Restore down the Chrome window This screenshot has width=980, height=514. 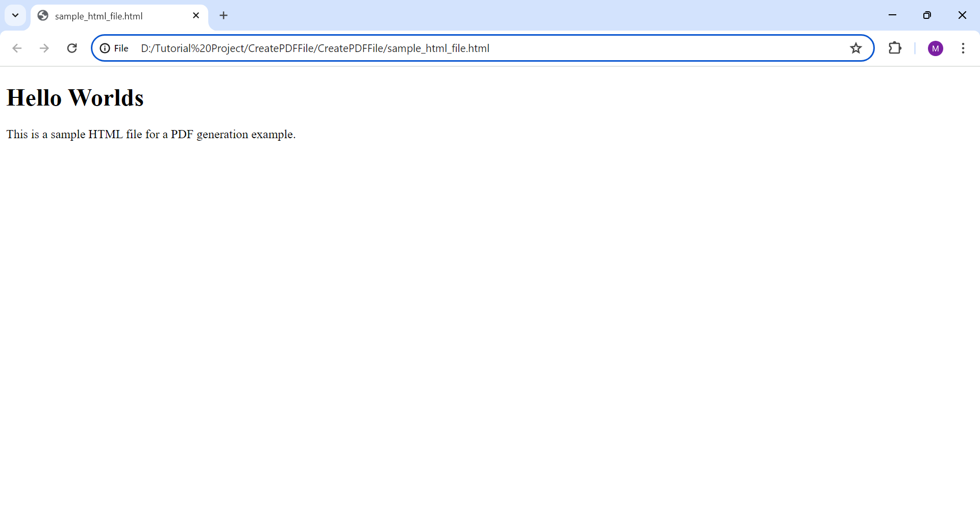(927, 15)
